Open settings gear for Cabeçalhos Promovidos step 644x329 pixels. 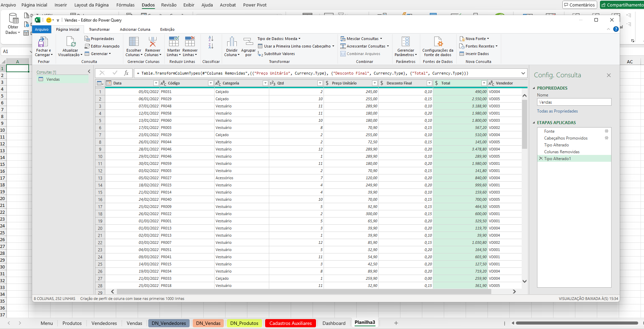[x=606, y=138]
